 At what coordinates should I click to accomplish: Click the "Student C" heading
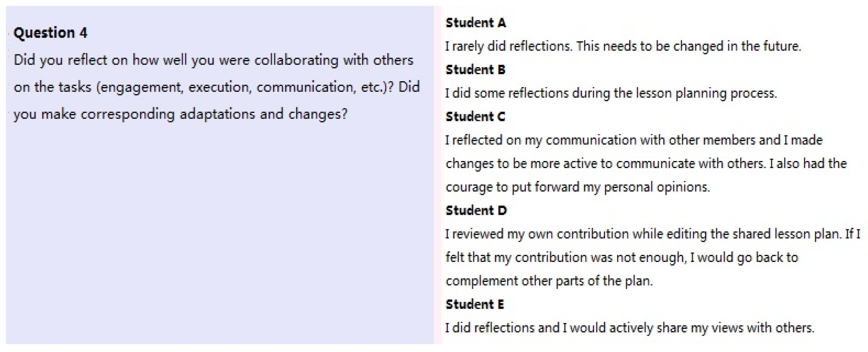tap(475, 117)
